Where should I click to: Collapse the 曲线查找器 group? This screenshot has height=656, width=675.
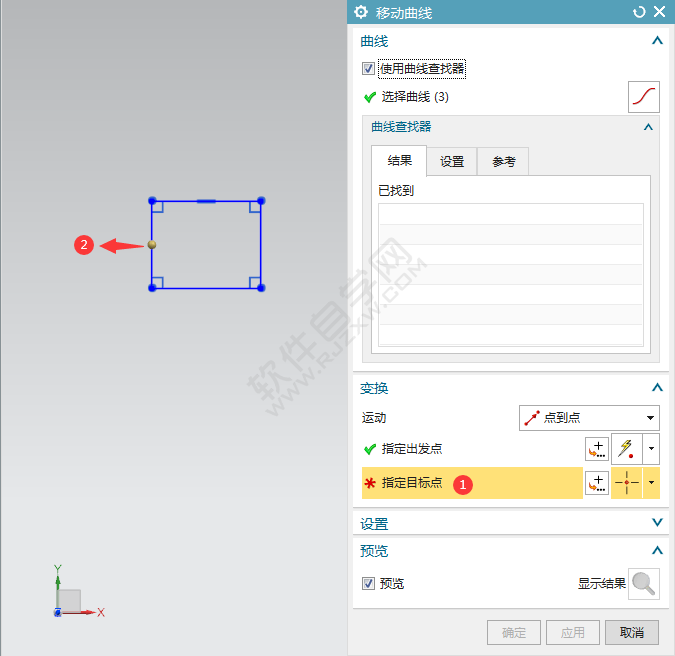coord(648,127)
